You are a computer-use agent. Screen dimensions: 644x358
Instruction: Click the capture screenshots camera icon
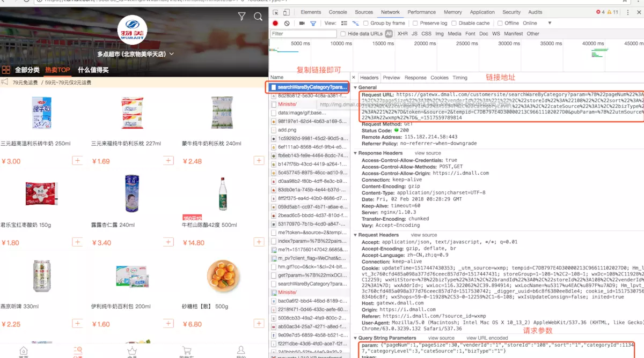coord(302,23)
